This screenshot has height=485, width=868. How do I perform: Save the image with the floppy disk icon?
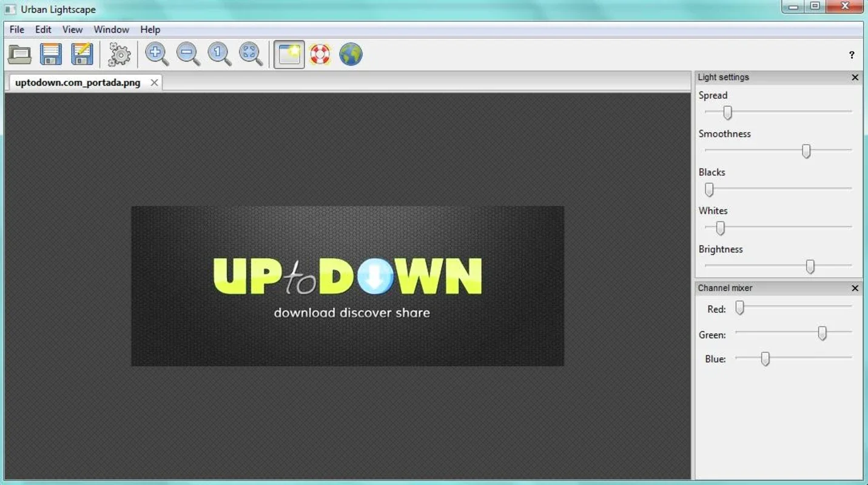51,55
